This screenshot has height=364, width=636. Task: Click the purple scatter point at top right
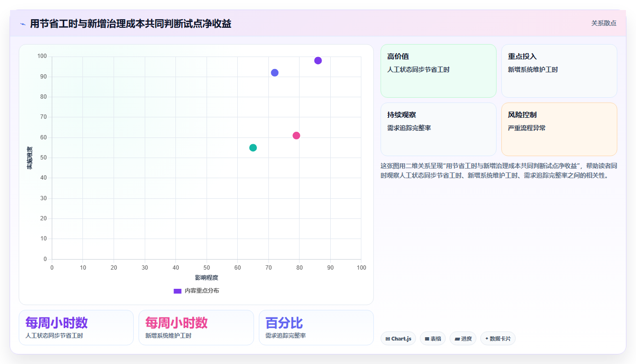coord(318,60)
